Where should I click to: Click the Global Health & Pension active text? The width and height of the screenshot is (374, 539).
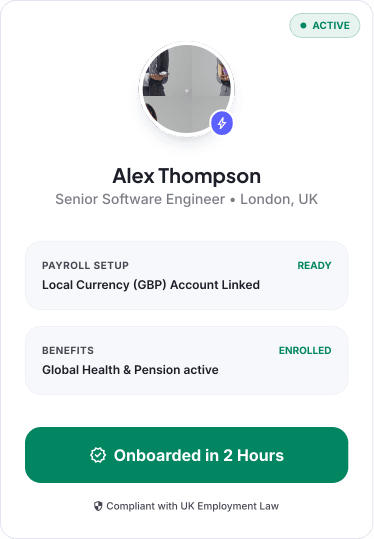click(130, 370)
